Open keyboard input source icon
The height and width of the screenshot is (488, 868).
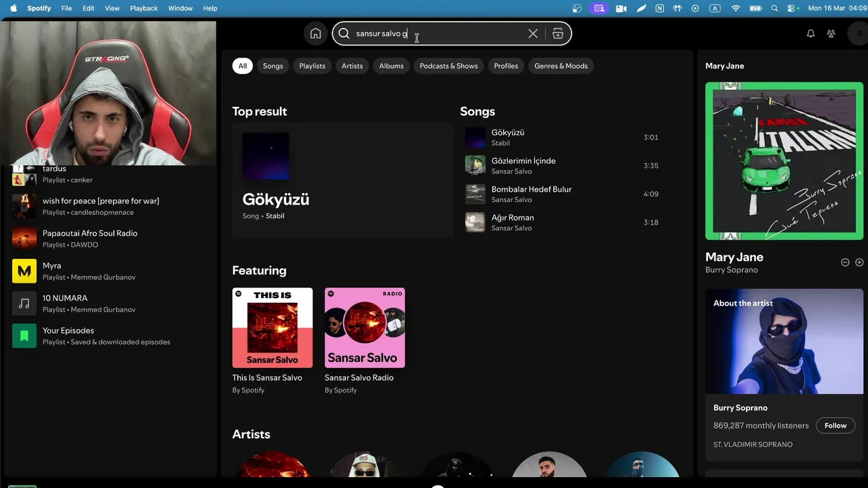pos(715,8)
